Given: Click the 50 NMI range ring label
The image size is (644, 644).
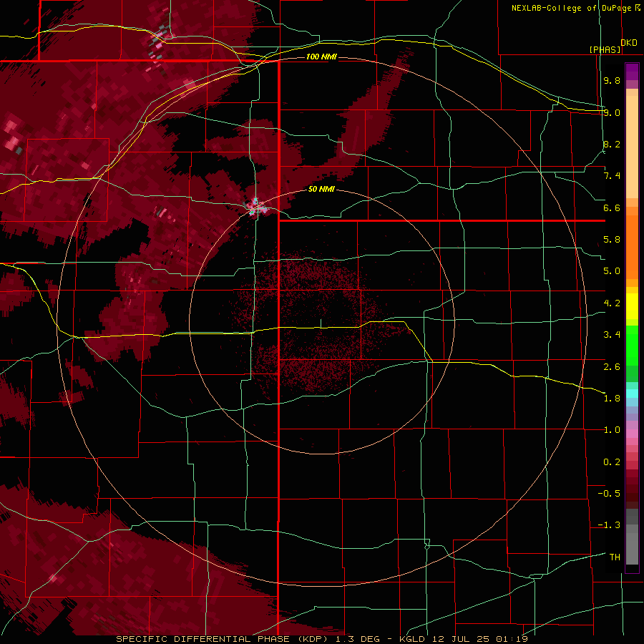Looking at the screenshot, I should click(321, 190).
